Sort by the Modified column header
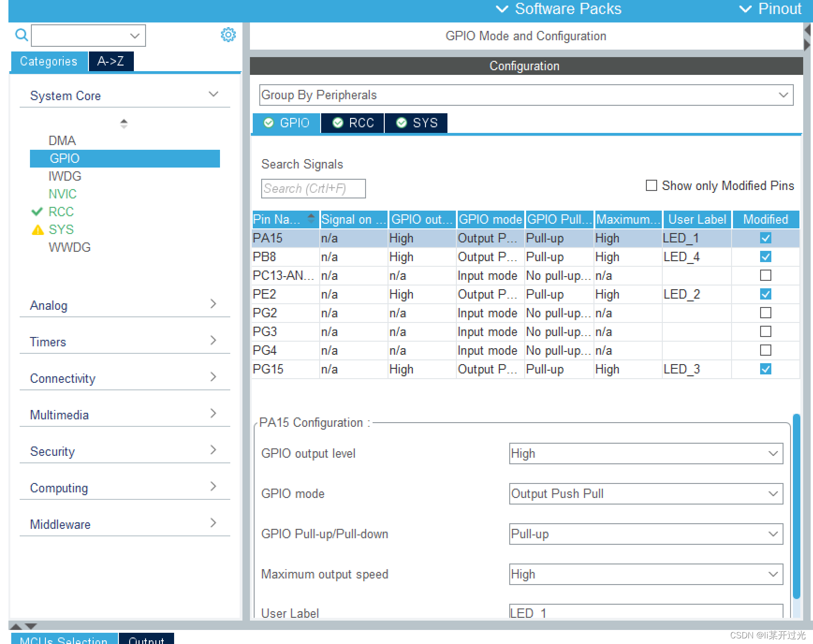This screenshot has height=644, width=813. click(765, 220)
